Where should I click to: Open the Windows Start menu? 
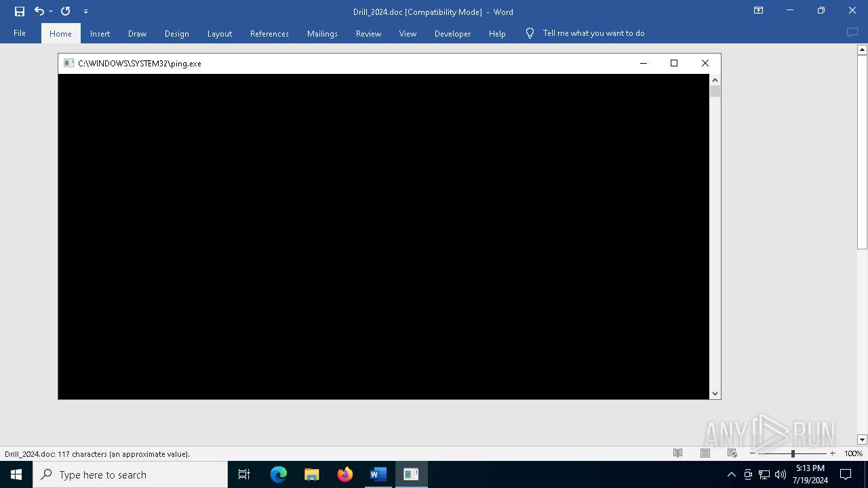coord(16,474)
